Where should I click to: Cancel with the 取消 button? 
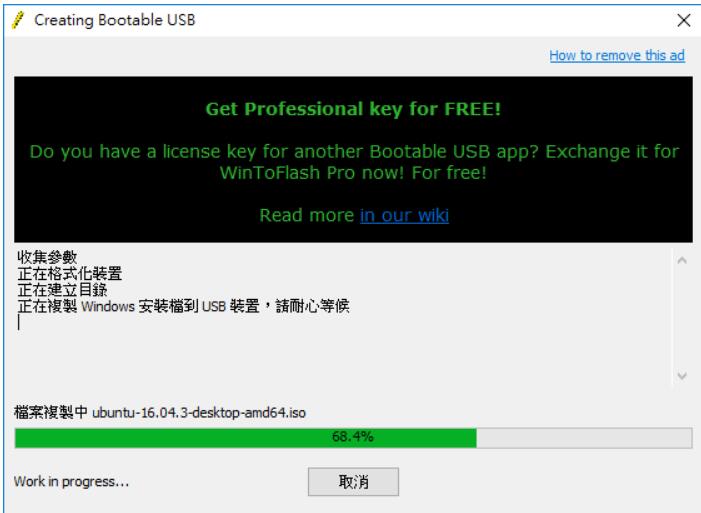(353, 482)
